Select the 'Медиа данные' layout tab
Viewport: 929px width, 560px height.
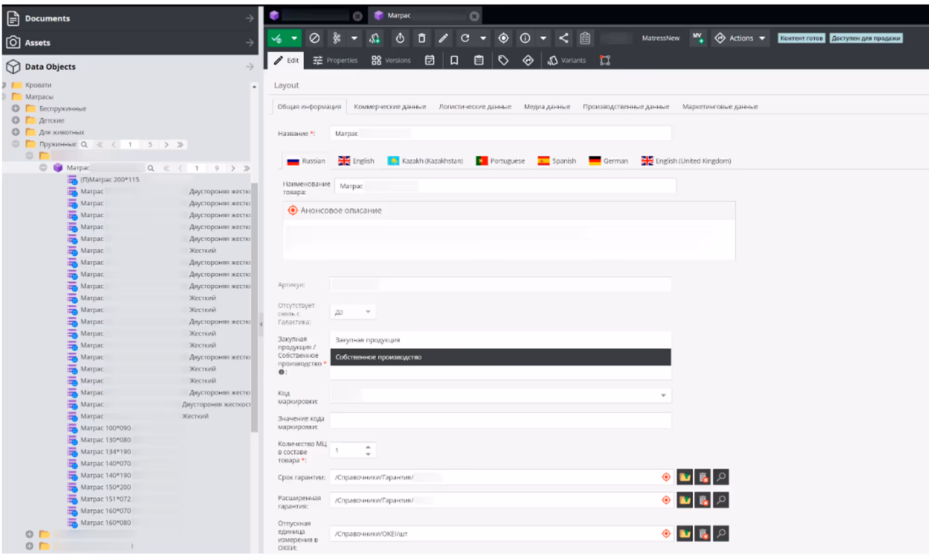(547, 106)
